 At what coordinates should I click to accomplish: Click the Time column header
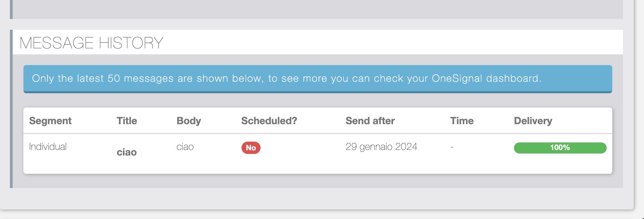click(462, 121)
